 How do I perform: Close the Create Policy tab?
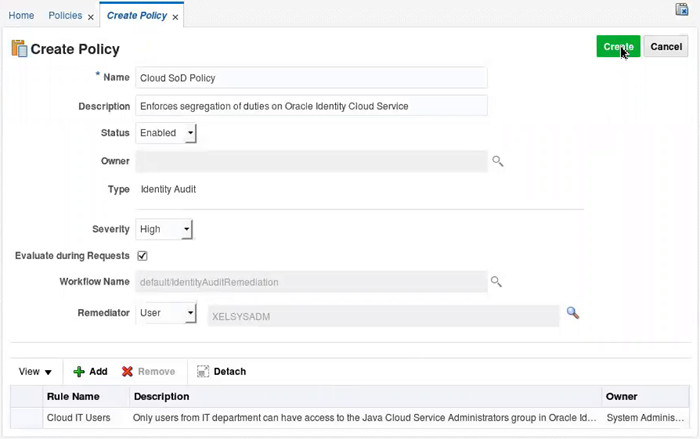(x=176, y=17)
